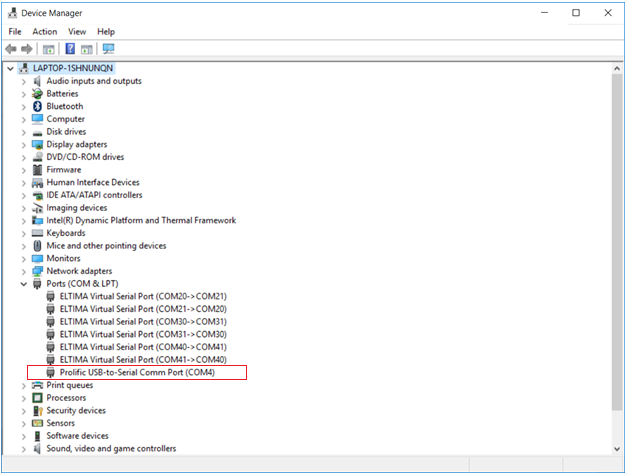Click Scan for hardware changes monitor icon
Screen dimensions: 627x475
(x=108, y=49)
